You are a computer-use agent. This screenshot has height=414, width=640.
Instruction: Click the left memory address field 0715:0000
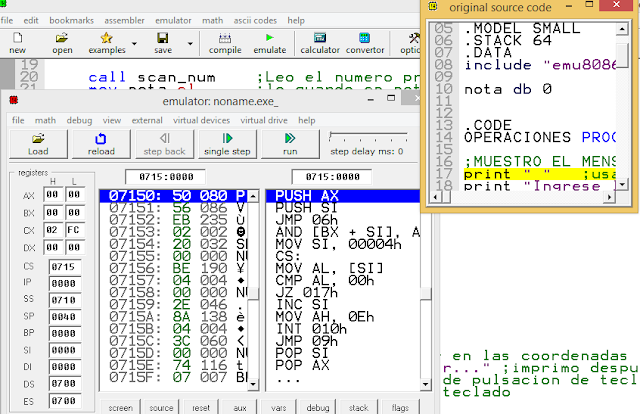click(166, 177)
